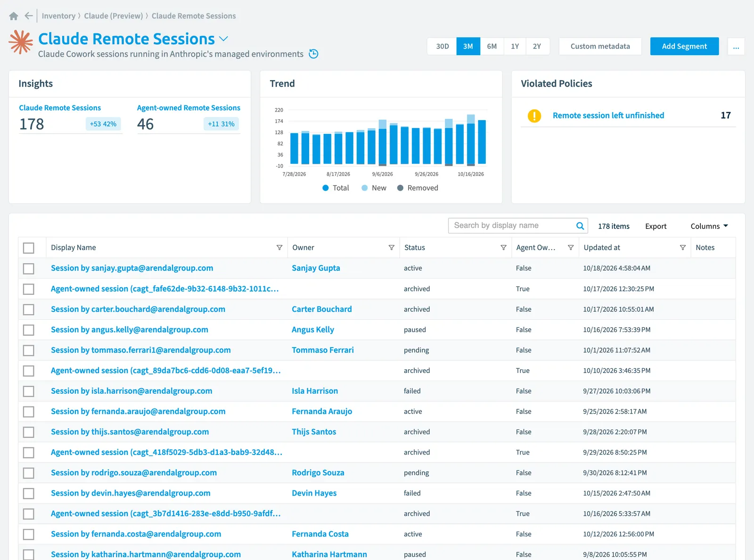The width and height of the screenshot is (754, 560).
Task: Open filter icon on Owner column
Action: tap(391, 248)
